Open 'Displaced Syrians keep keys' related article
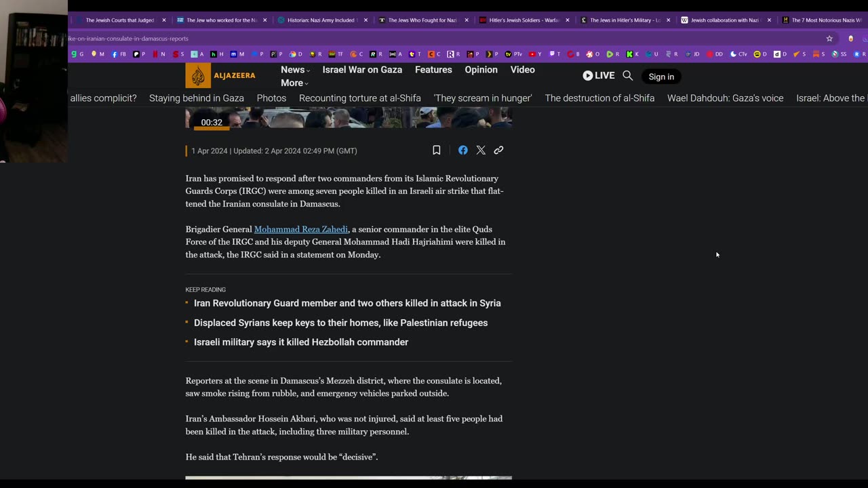868x488 pixels. click(340, 323)
